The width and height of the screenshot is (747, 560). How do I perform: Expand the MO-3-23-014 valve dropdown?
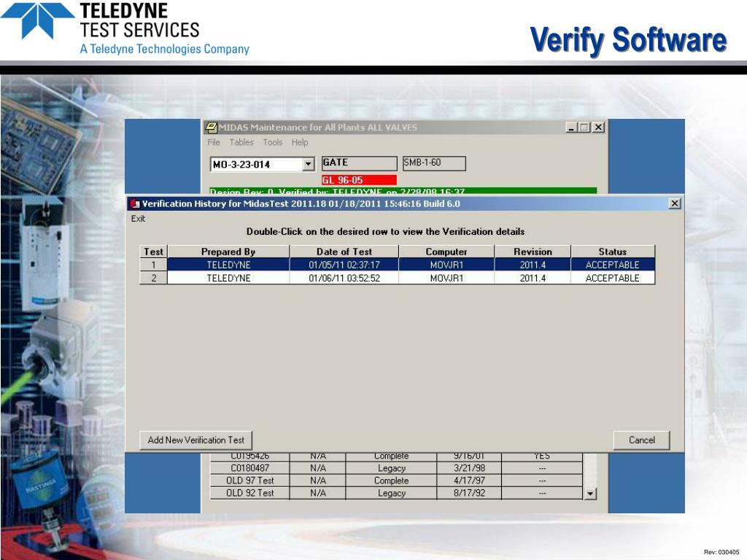tap(309, 164)
